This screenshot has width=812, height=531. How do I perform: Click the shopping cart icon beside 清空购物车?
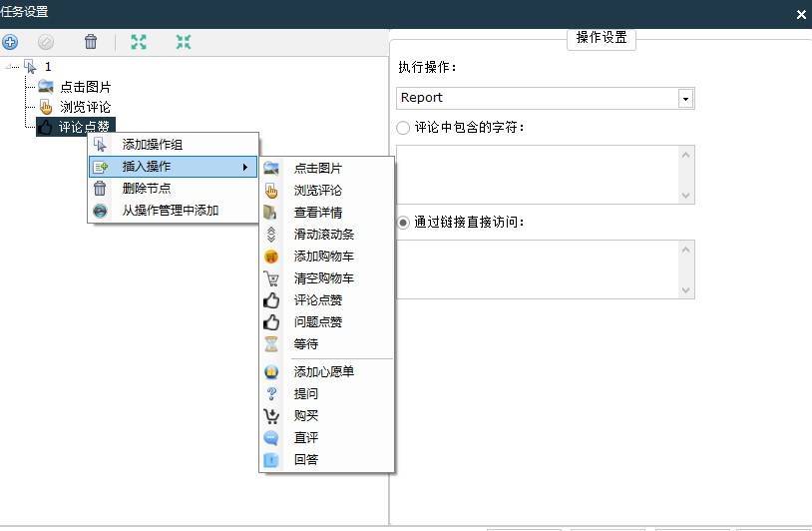coord(271,278)
